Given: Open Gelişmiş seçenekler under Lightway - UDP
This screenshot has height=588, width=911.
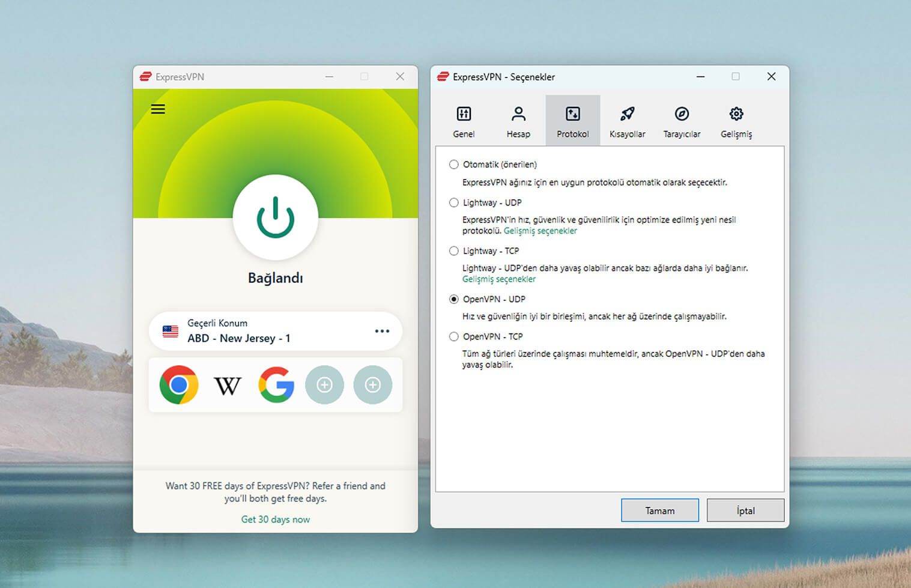Looking at the screenshot, I should click(540, 231).
